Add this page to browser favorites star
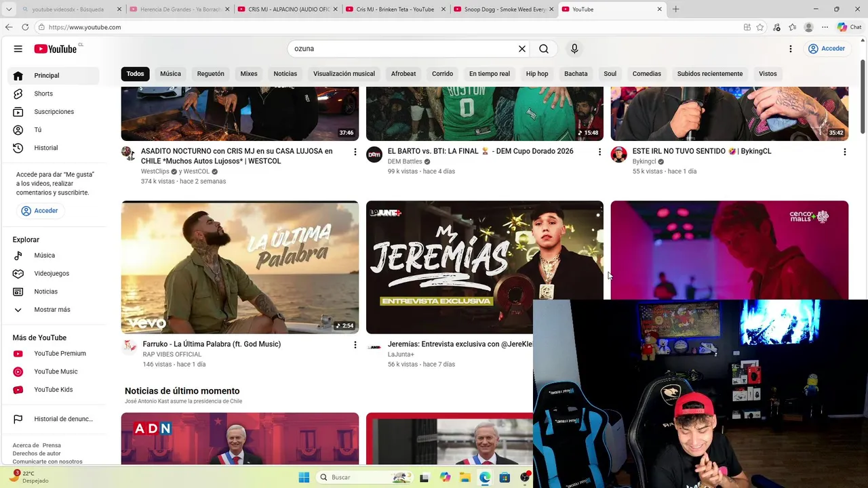 pos(760,27)
